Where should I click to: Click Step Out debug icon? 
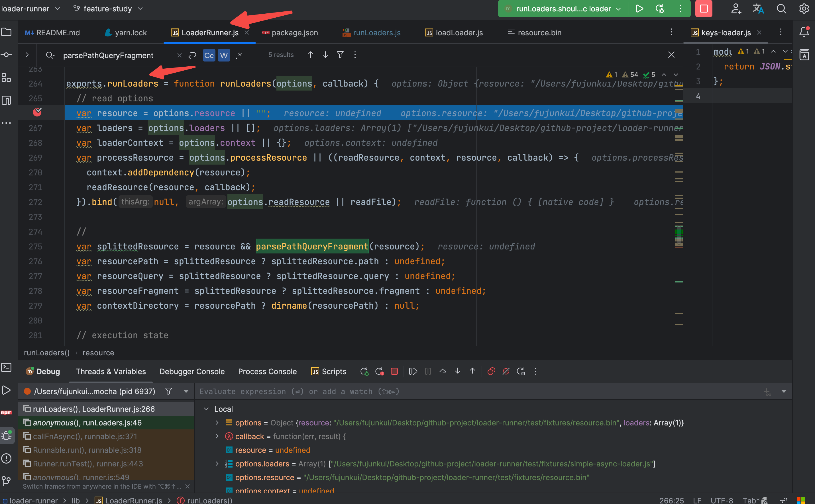tap(472, 371)
